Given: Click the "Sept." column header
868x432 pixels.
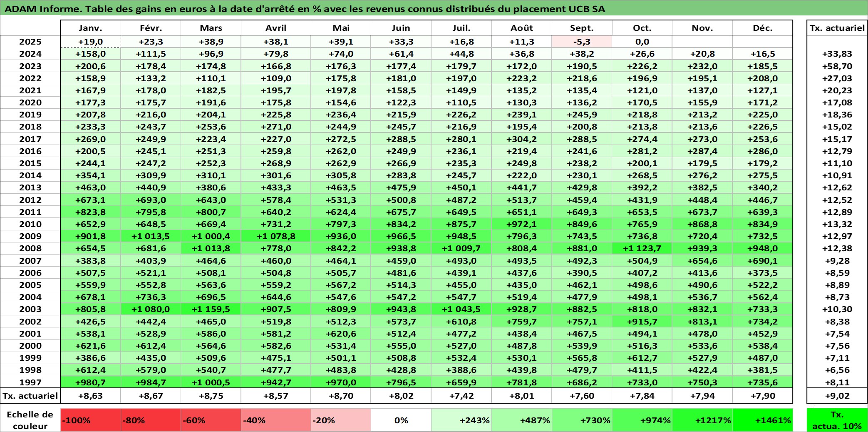Looking at the screenshot, I should coord(582,28).
